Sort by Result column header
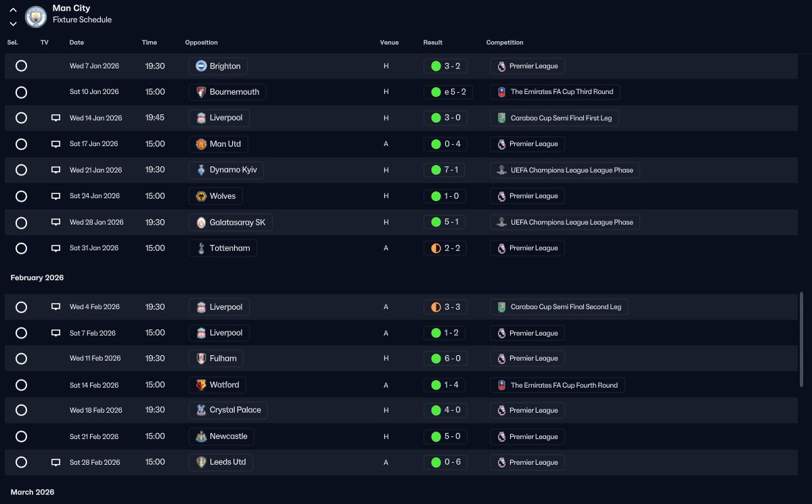Viewport: 812px width, 504px height. pos(433,43)
